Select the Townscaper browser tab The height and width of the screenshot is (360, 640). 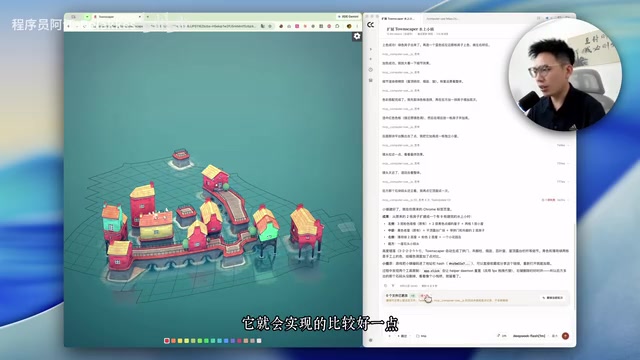pos(117,17)
